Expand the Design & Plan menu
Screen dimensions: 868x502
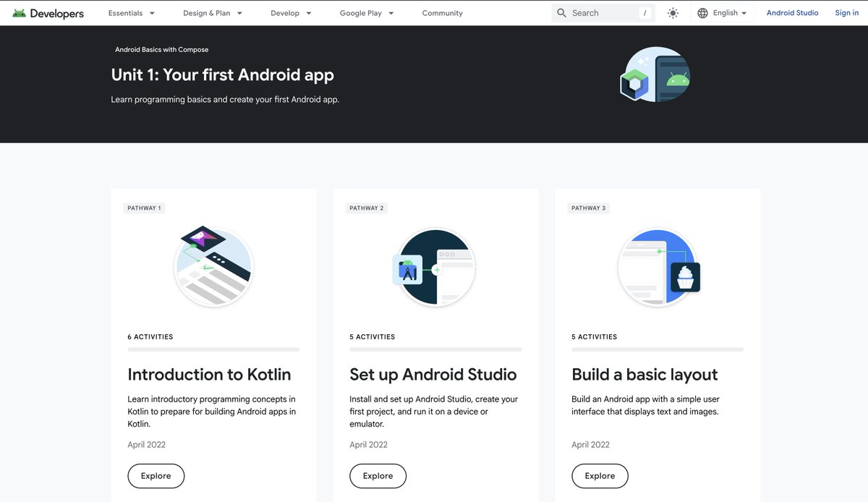(213, 13)
